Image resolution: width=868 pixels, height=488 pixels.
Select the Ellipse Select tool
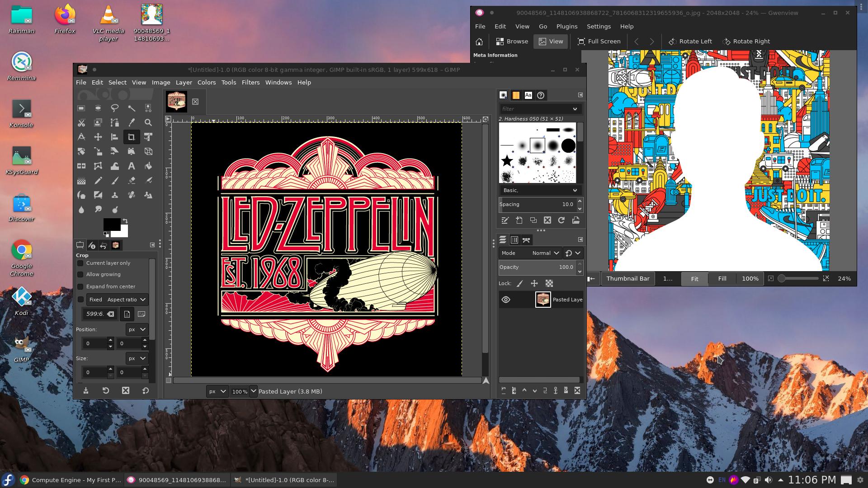[x=98, y=108]
